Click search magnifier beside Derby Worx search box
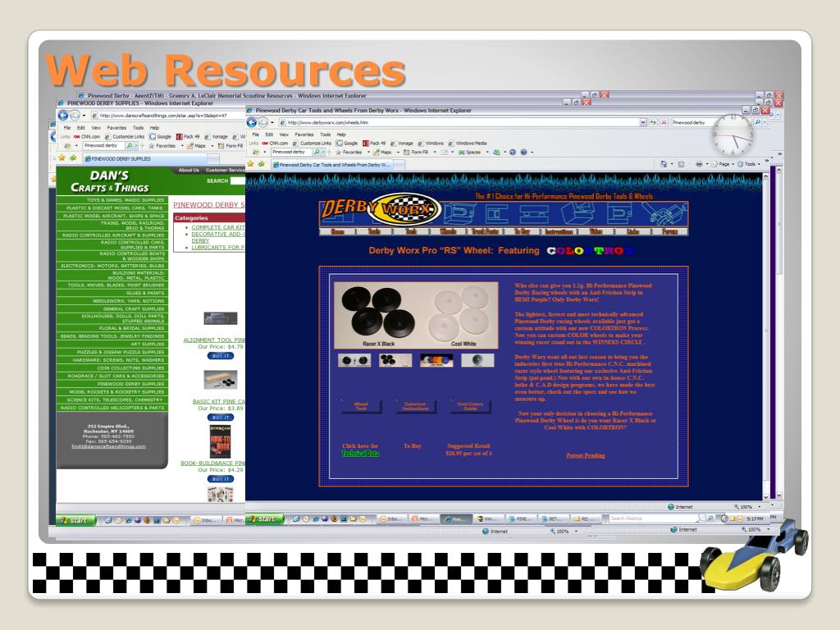Viewport: 840px width, 630px height. click(757, 122)
